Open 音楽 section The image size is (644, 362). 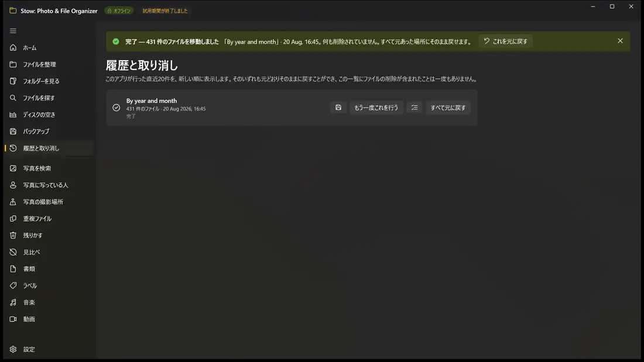49,302
